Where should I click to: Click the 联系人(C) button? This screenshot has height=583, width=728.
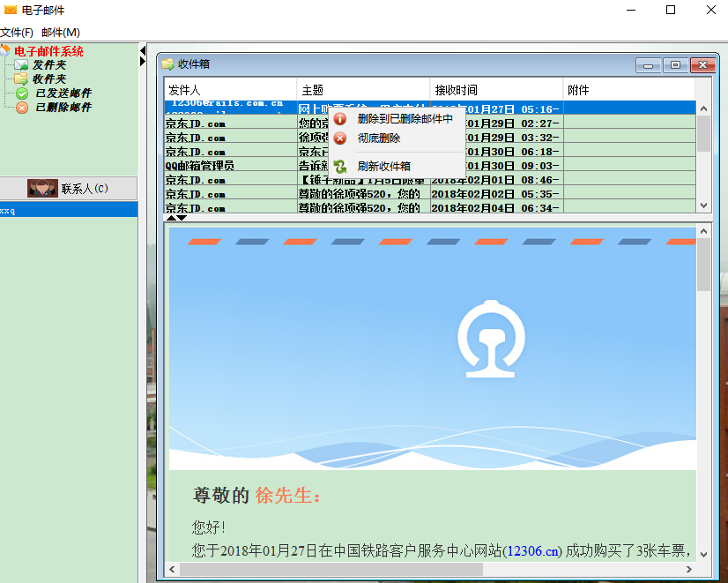pyautogui.click(x=69, y=188)
